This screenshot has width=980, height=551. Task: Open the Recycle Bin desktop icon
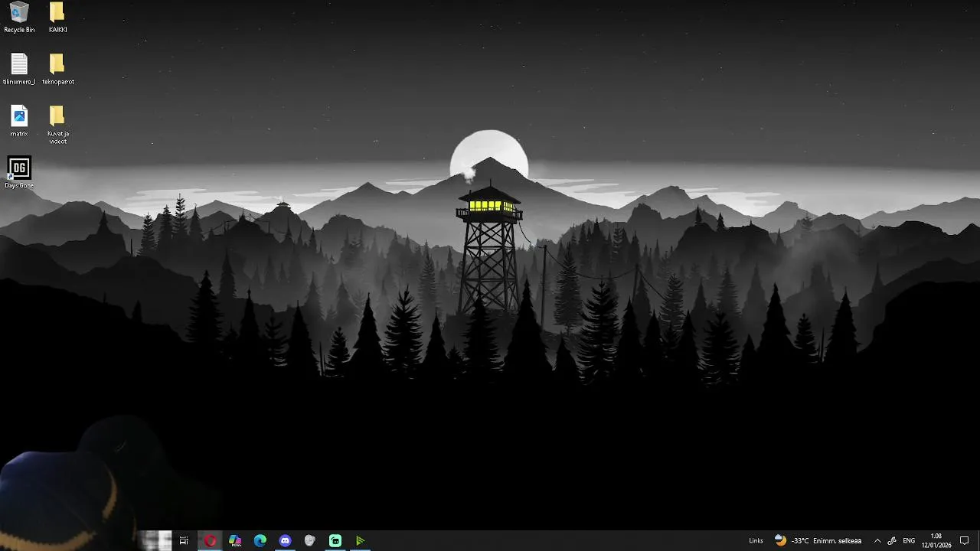pyautogui.click(x=19, y=18)
